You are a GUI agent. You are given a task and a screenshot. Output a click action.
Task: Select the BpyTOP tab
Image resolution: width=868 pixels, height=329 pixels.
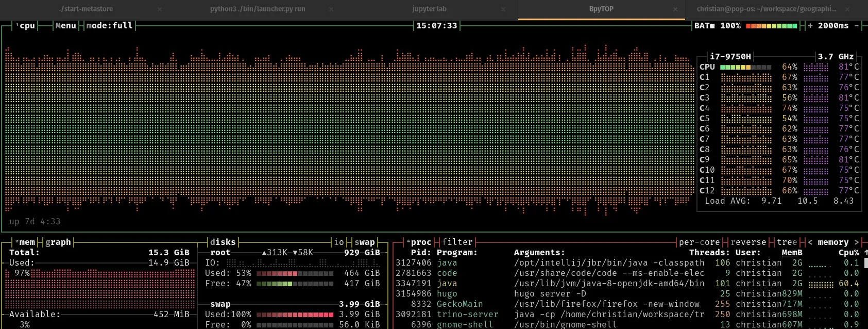[x=601, y=9]
